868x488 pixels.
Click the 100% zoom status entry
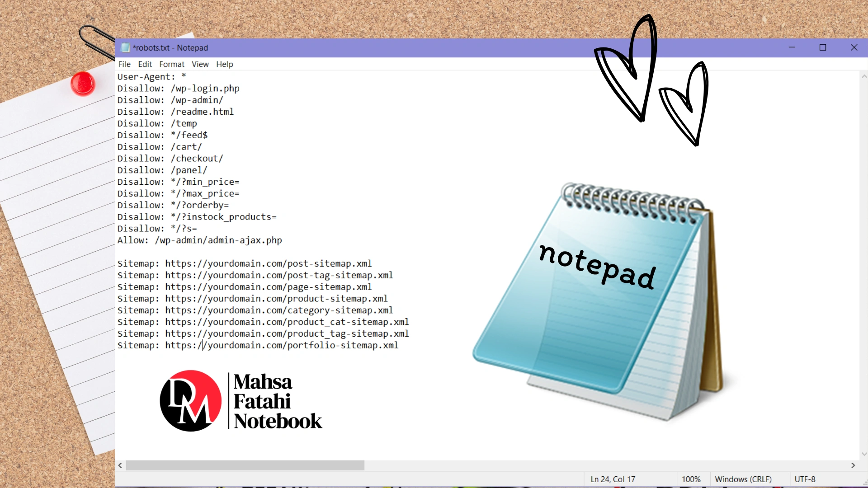click(691, 479)
